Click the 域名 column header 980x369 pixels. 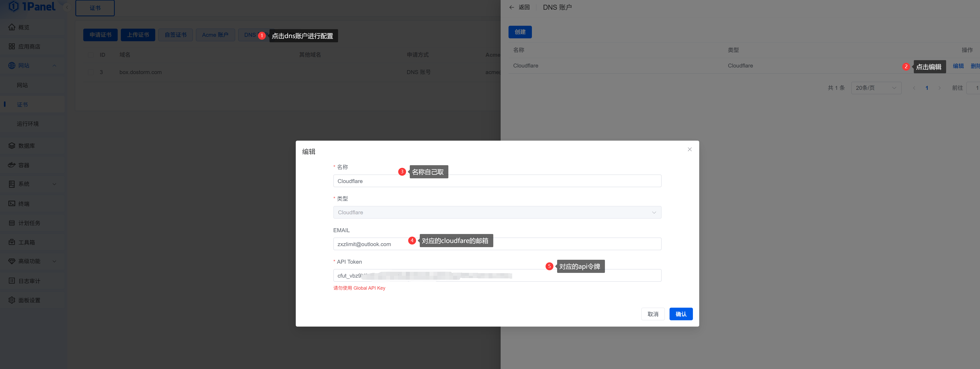(125, 55)
